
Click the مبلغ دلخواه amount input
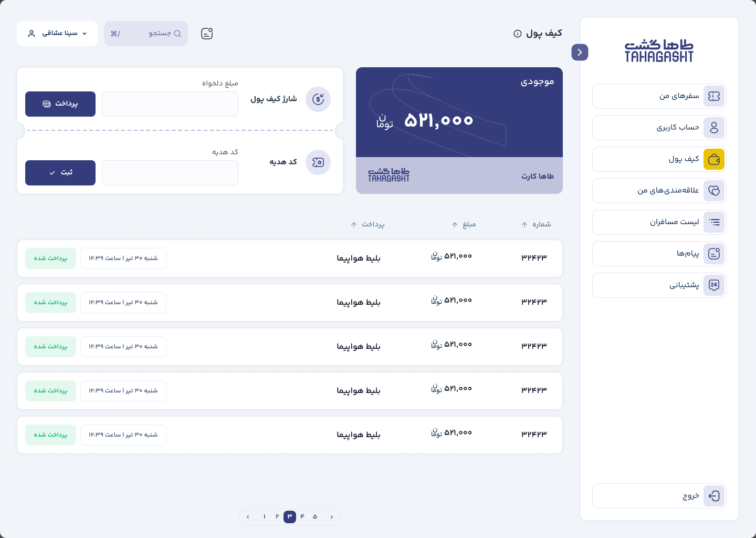click(x=170, y=104)
